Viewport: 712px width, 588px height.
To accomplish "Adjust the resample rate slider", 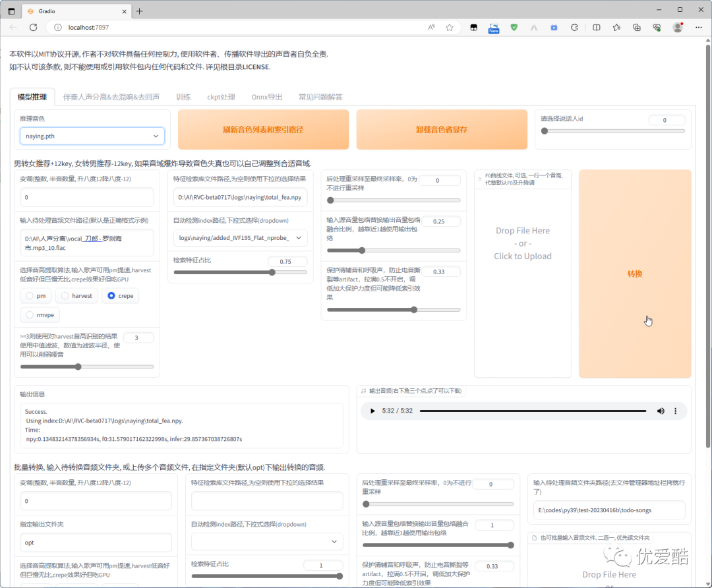I will click(x=394, y=200).
